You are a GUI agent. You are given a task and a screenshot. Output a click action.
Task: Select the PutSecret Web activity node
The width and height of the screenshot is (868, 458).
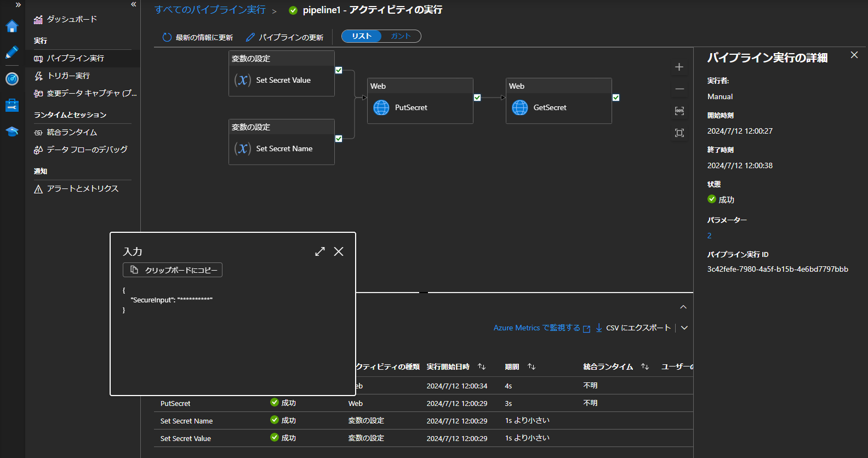tap(420, 101)
